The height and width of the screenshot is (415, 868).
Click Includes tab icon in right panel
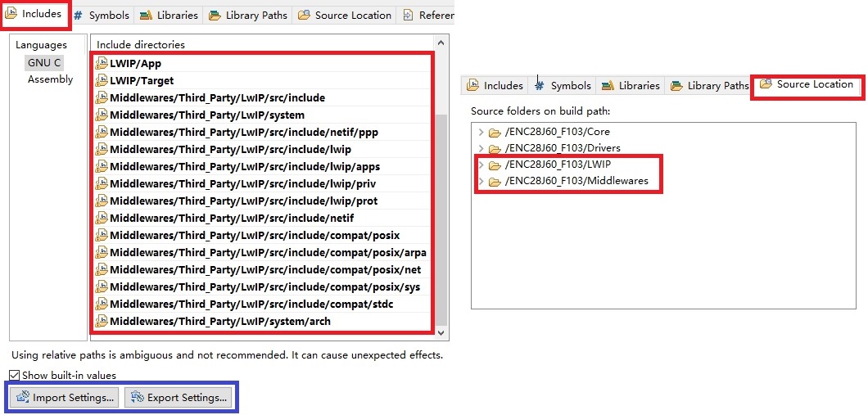[x=472, y=86]
